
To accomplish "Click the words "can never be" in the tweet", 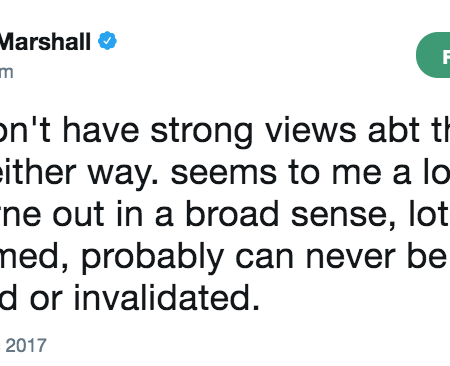I will pos(341,257).
